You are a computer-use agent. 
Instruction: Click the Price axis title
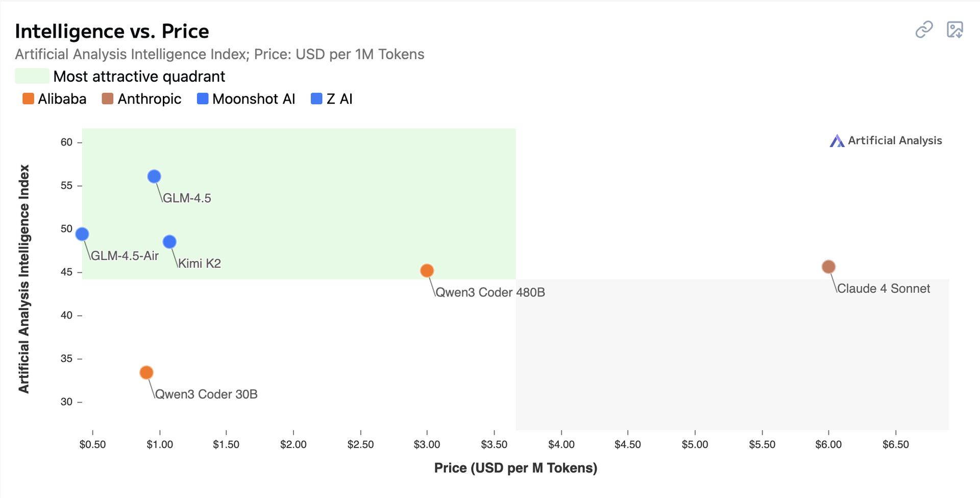click(x=516, y=468)
